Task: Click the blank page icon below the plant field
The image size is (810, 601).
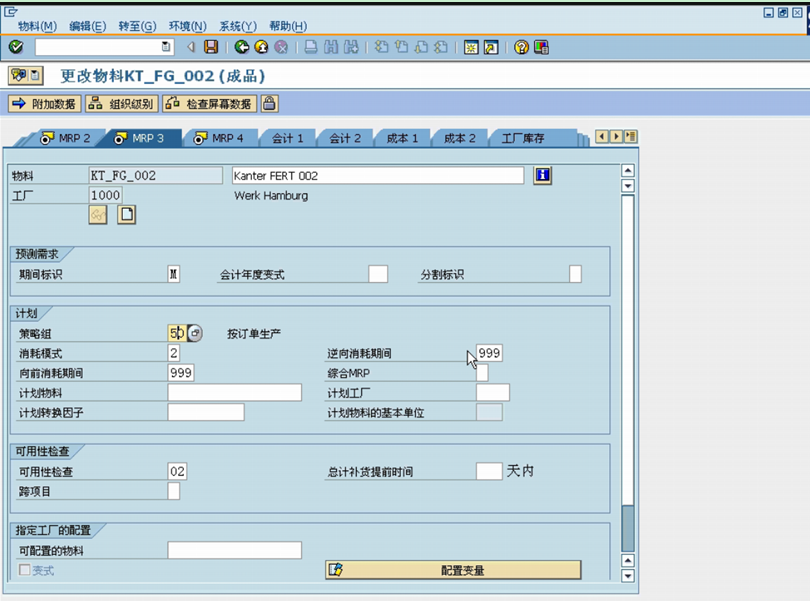Action: tap(126, 215)
